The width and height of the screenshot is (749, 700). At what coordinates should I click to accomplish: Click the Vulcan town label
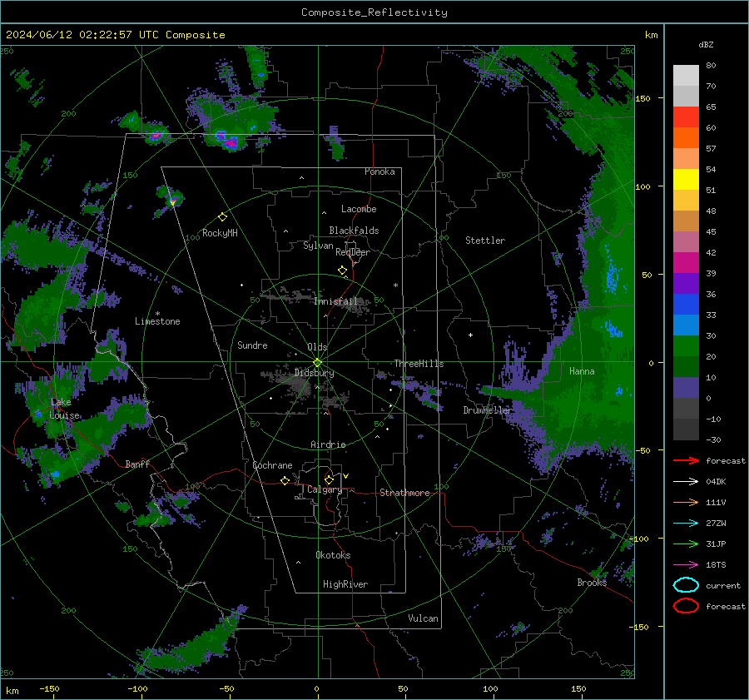[x=424, y=618]
